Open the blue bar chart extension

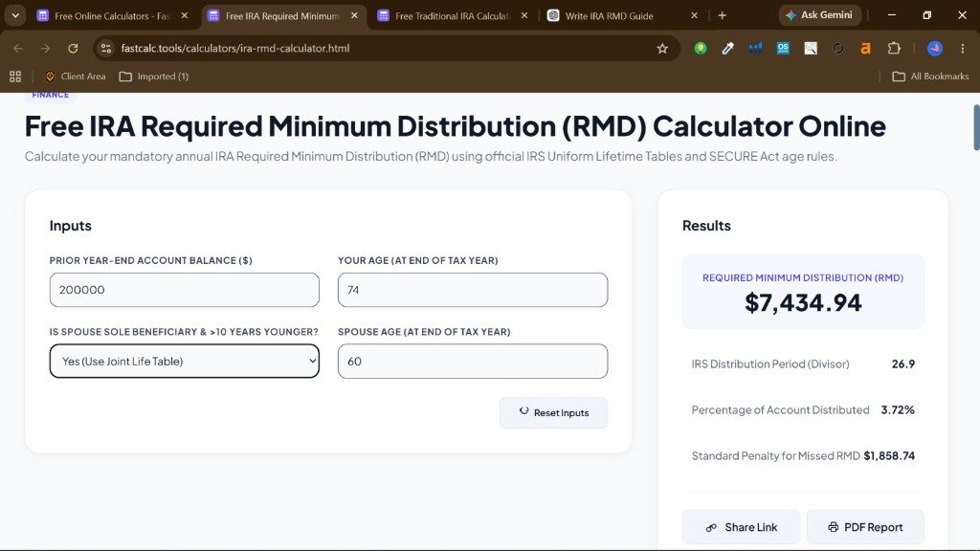pyautogui.click(x=756, y=48)
